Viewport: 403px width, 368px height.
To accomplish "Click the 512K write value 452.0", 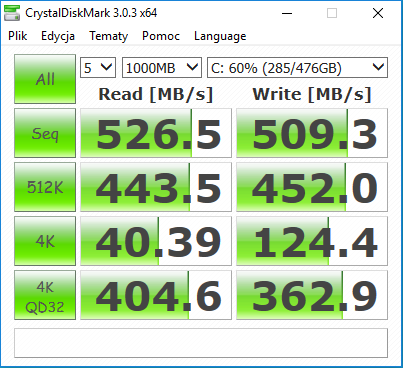I will (x=312, y=187).
